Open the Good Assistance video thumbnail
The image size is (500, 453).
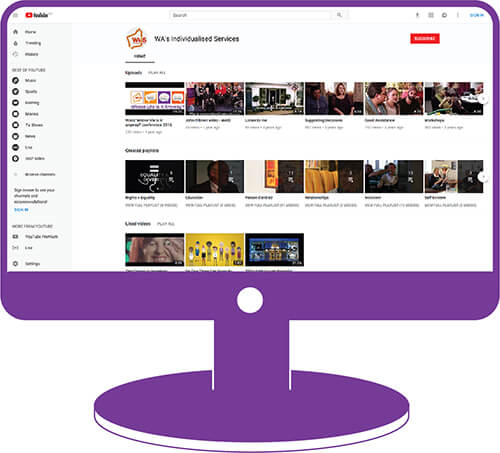click(394, 99)
